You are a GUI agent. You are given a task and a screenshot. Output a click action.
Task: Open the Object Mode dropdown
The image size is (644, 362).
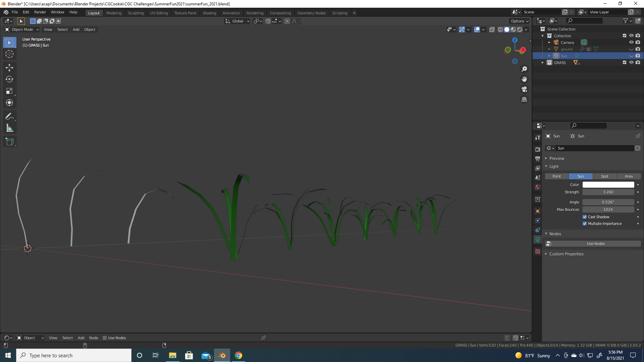point(22,29)
